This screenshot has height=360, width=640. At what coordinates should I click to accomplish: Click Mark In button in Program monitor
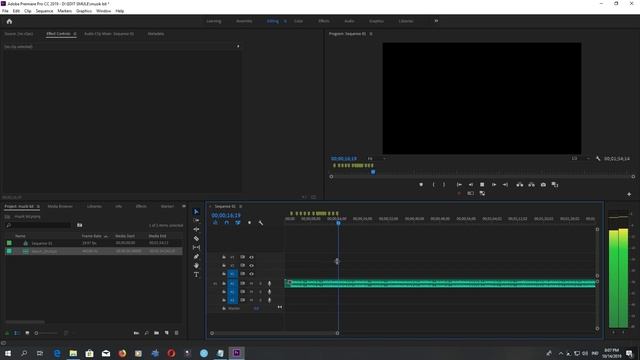pos(433,184)
